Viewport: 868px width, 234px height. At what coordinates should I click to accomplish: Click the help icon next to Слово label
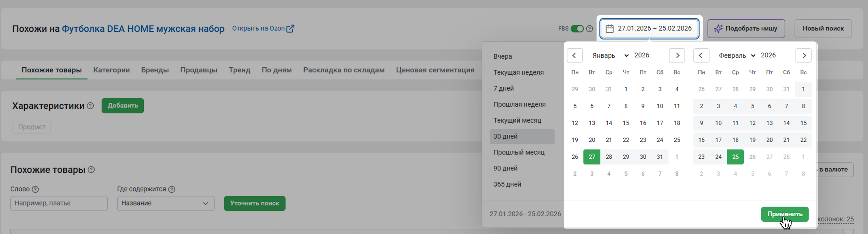35,189
